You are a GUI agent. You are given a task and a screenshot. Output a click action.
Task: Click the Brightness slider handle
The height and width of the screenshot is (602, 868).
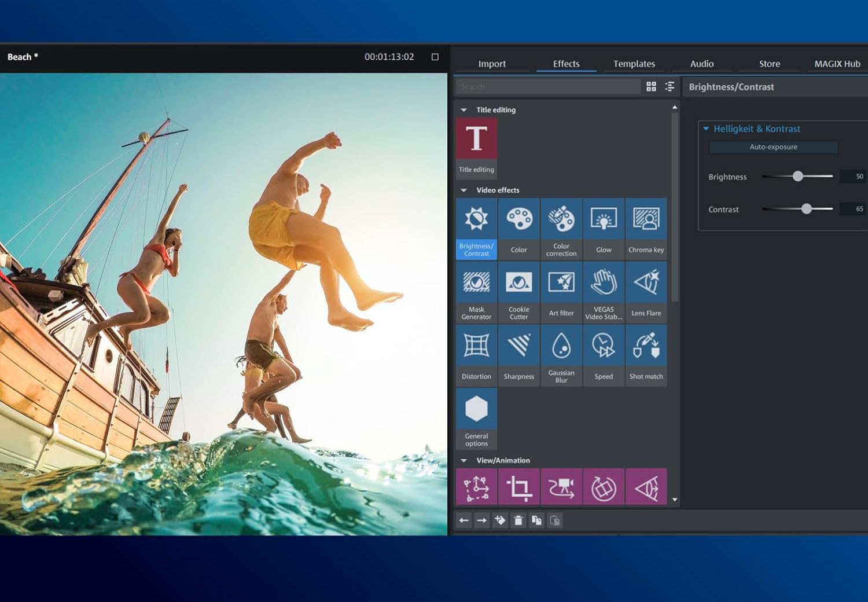(797, 177)
